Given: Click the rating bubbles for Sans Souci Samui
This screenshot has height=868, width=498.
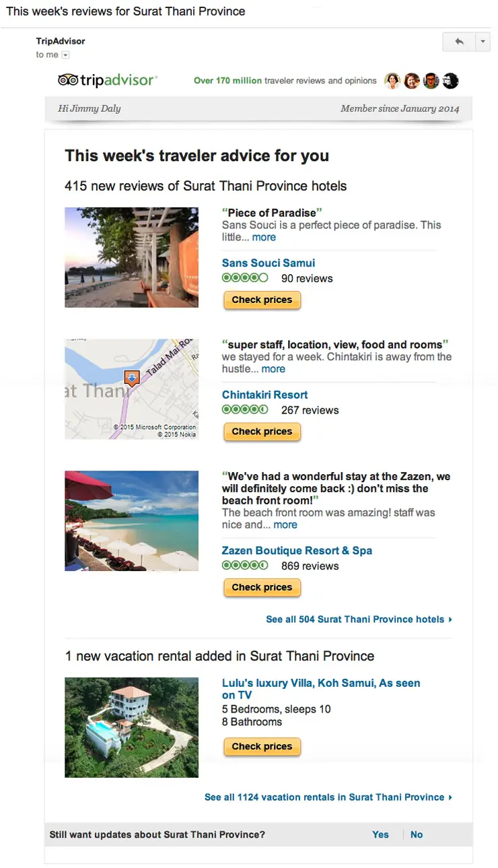Looking at the screenshot, I should [245, 277].
